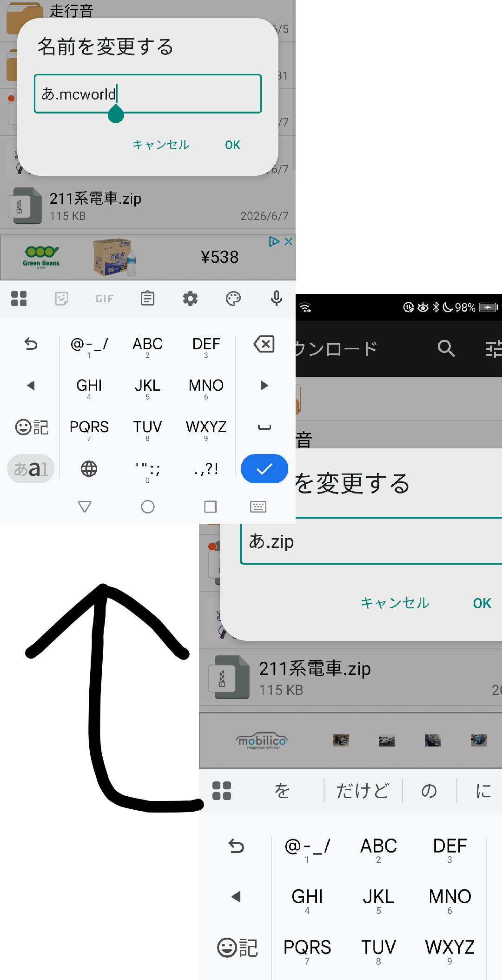Open keyboard theme palette icon
This screenshot has width=502, height=980.
pyautogui.click(x=233, y=299)
